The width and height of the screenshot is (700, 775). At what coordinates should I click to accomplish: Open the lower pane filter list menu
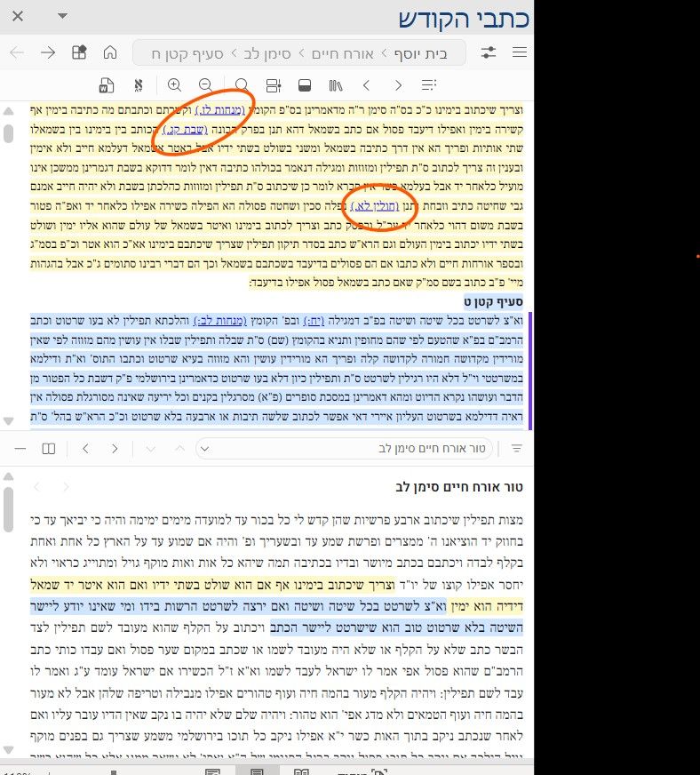coord(517,448)
